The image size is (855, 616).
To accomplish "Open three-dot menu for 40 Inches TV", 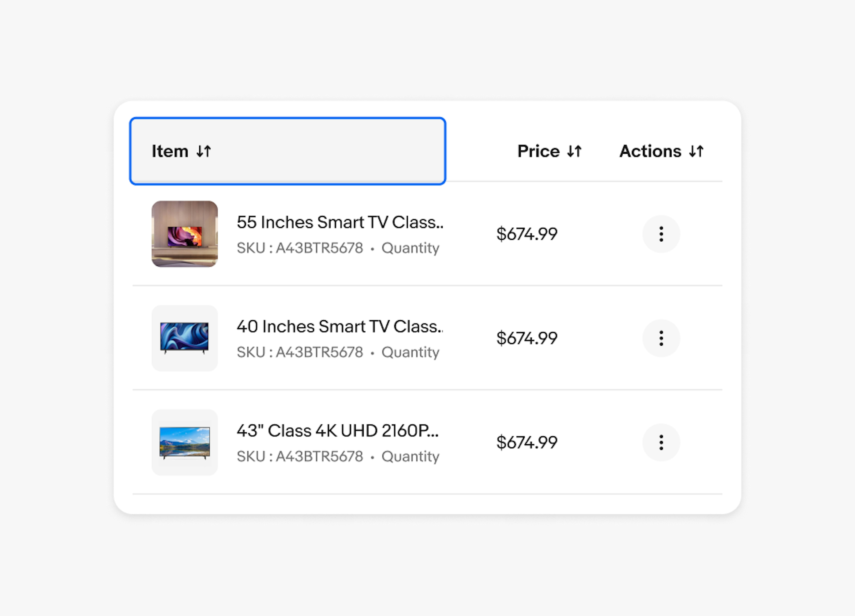I will (x=661, y=338).
